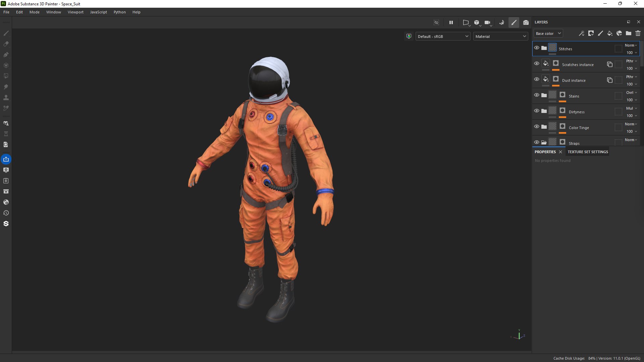This screenshot has width=644, height=362.
Task: Click the Stitches layer thumbnail
Action: point(552,48)
